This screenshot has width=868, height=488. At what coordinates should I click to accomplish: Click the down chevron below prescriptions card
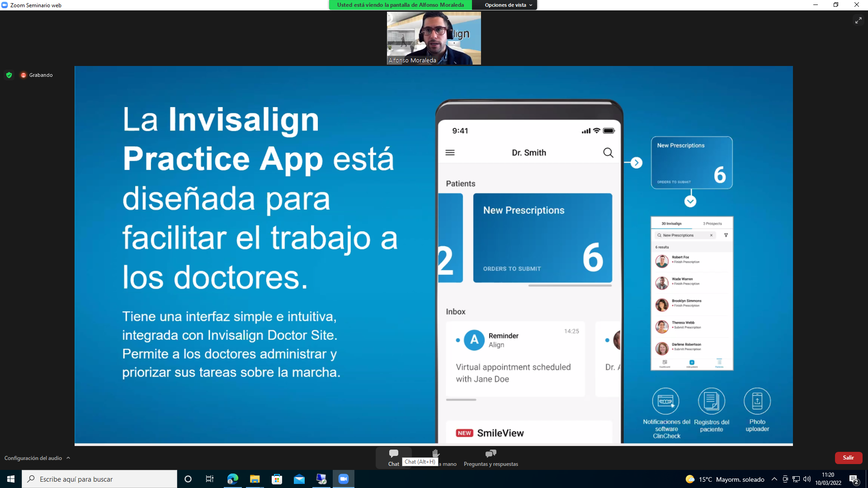pos(690,202)
